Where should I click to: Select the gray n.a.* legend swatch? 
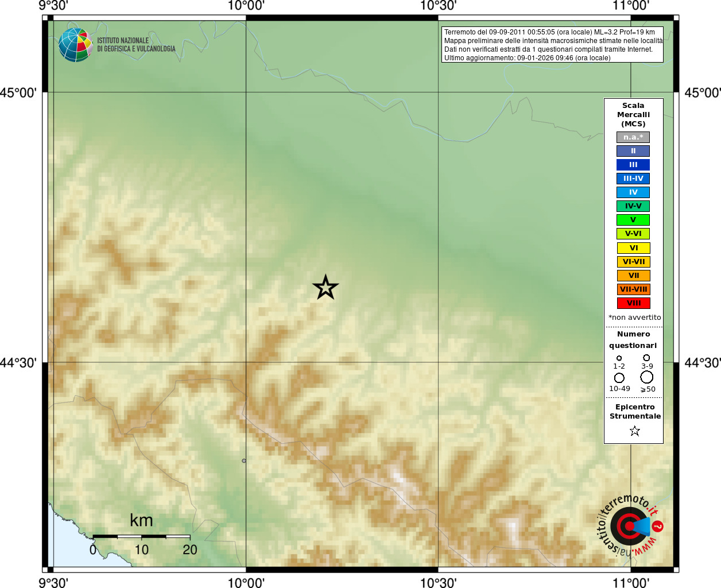633,137
